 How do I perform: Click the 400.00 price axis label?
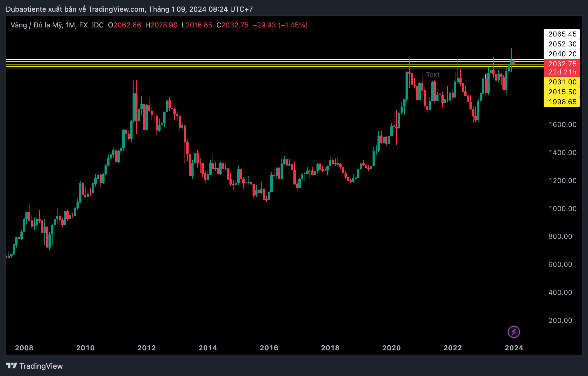[560, 293]
